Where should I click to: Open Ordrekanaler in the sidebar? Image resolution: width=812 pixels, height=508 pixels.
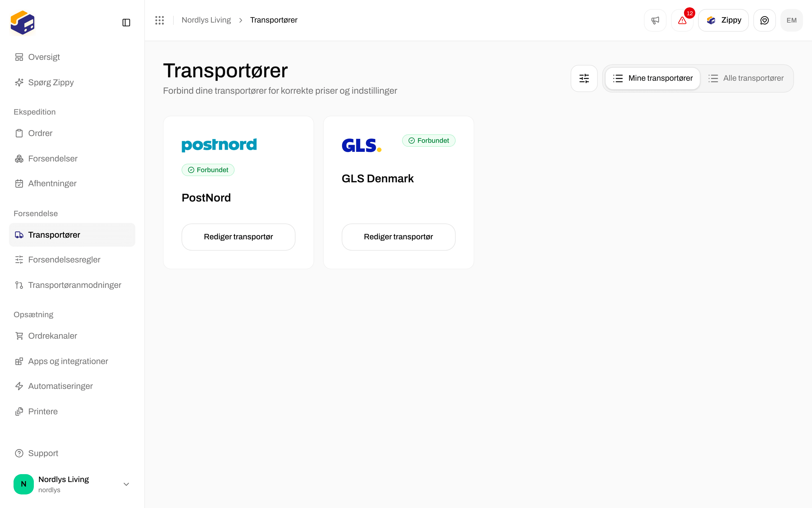tap(53, 336)
